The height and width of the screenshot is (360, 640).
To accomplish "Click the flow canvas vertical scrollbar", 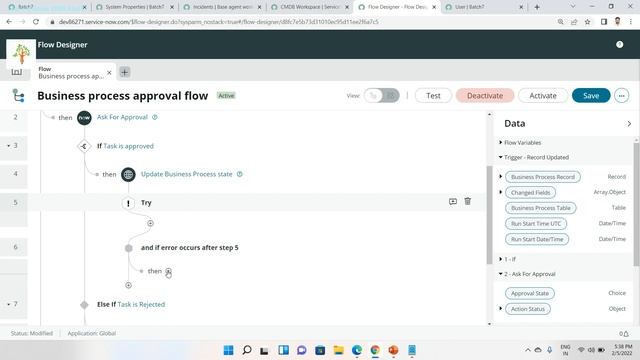I will (x=490, y=215).
